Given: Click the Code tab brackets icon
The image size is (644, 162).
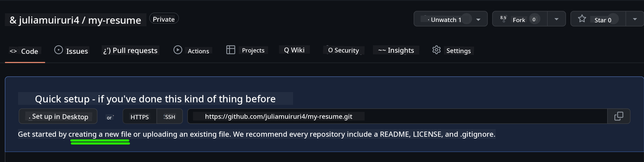Looking at the screenshot, I should coord(13,51).
